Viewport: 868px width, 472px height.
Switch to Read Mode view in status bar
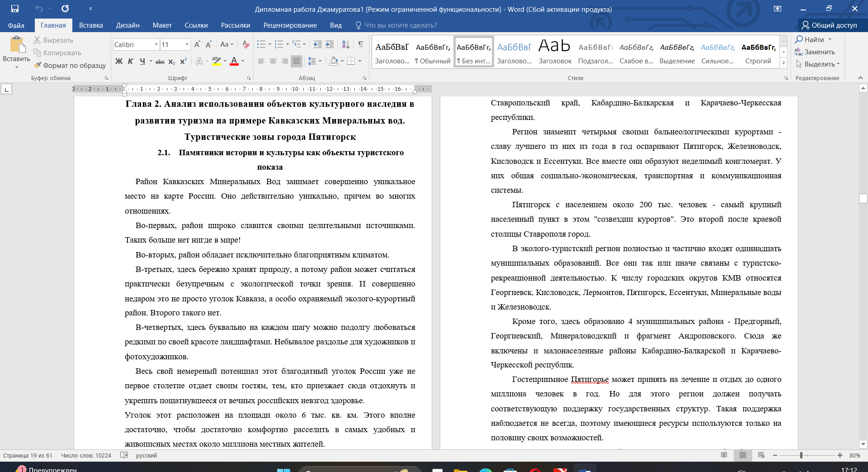tap(724, 455)
